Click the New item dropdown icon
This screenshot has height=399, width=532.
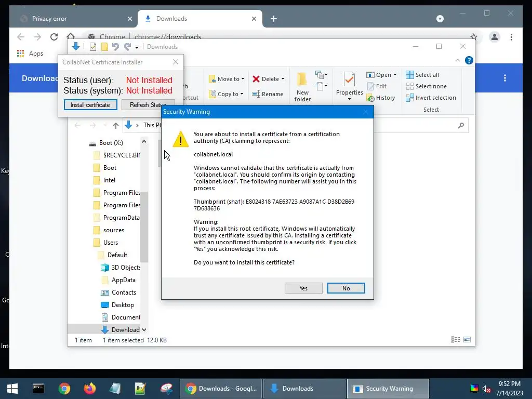(321, 74)
